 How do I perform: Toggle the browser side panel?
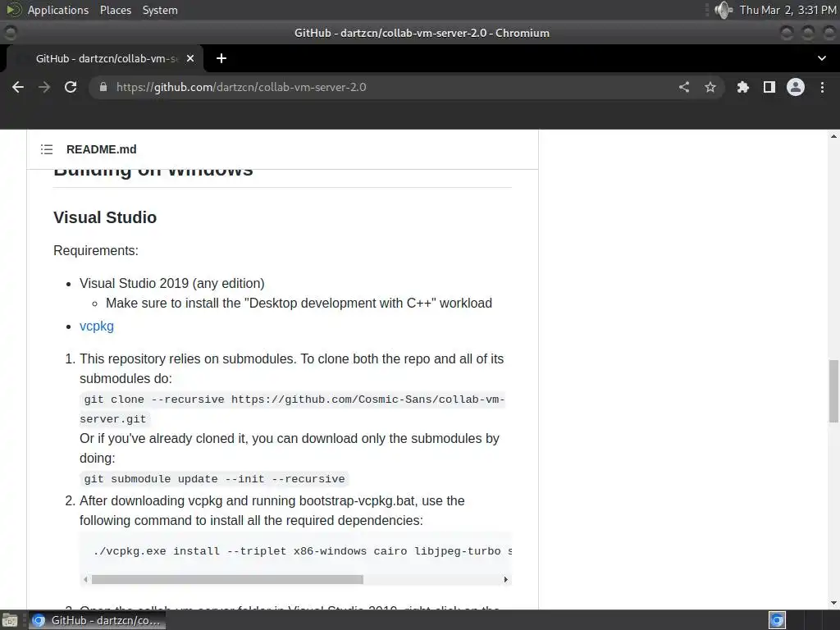point(769,87)
